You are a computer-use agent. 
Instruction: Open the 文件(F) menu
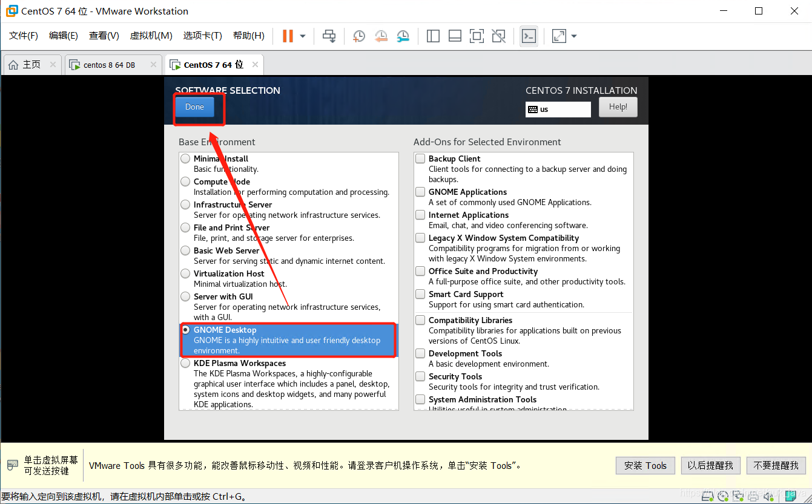click(x=24, y=36)
